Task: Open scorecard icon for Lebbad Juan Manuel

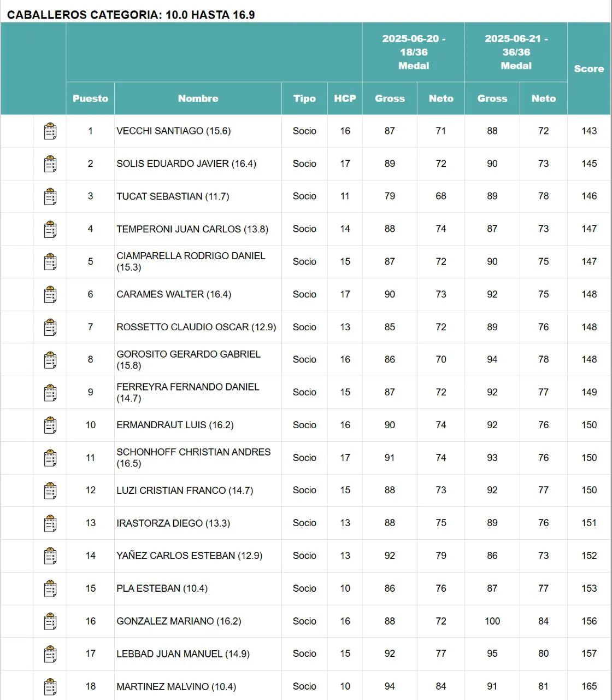Action: [x=50, y=654]
